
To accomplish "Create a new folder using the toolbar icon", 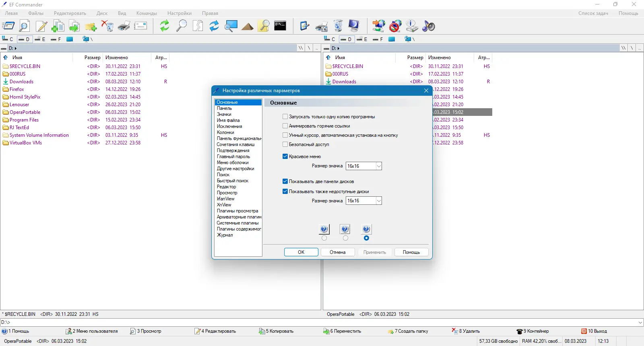I will pyautogui.click(x=91, y=26).
